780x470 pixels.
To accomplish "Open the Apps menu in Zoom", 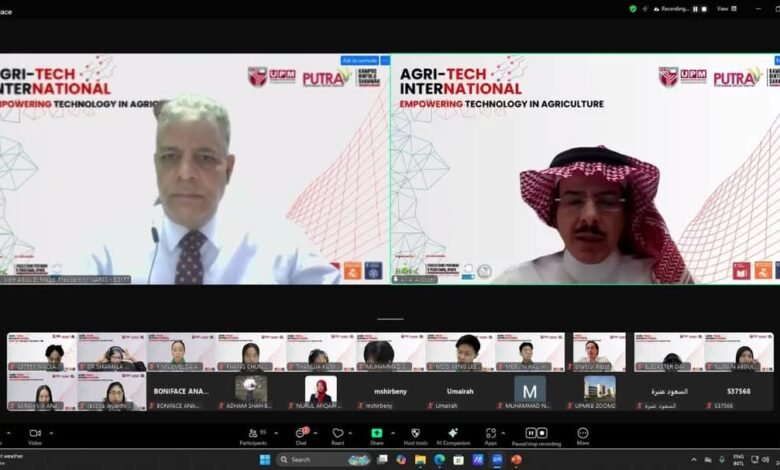I will pos(490,436).
